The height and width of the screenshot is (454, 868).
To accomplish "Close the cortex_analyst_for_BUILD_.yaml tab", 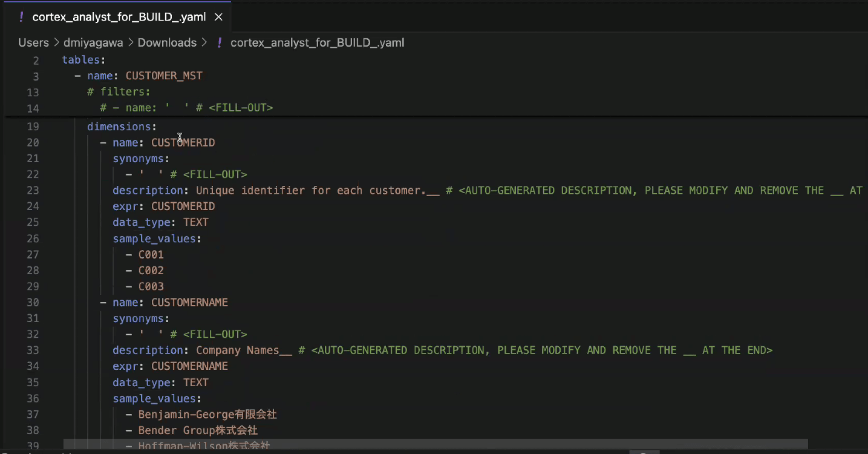I will 218,17.
